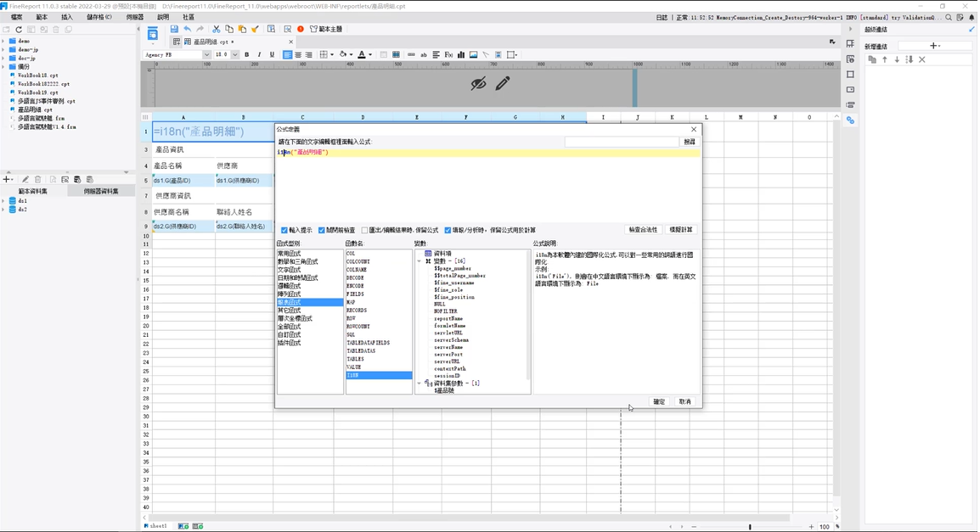Toggle the crossed-eye visibility icon

(478, 83)
